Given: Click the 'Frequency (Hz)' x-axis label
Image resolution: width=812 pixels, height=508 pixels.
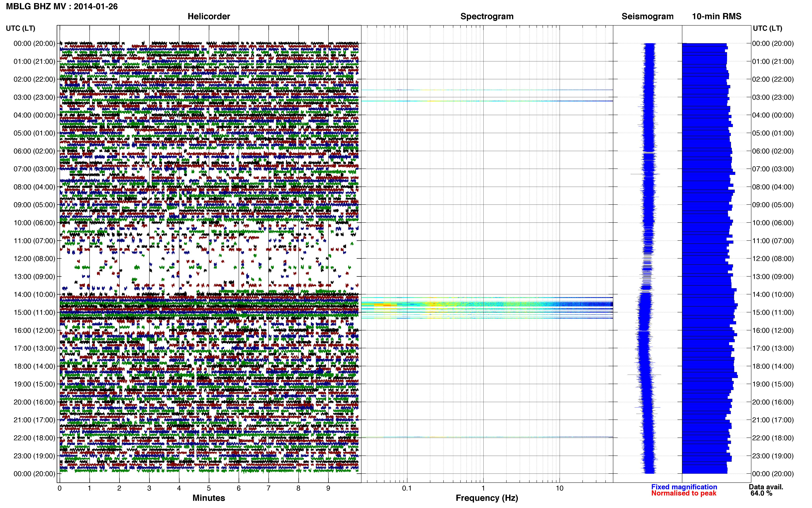Looking at the screenshot, I should [x=487, y=498].
